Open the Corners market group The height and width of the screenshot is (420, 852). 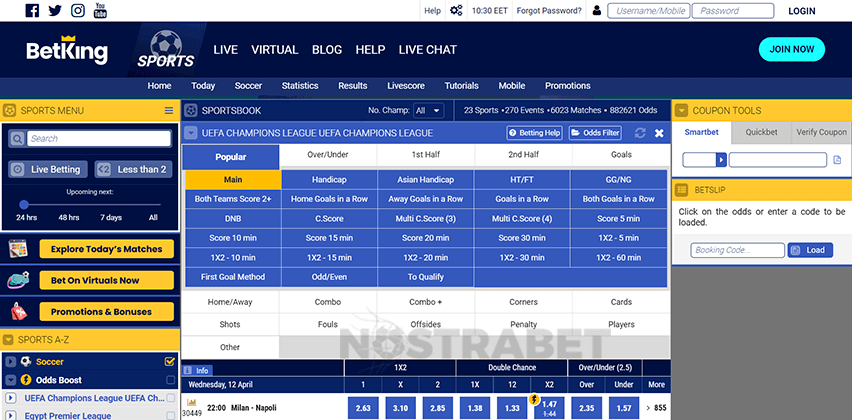523,302
